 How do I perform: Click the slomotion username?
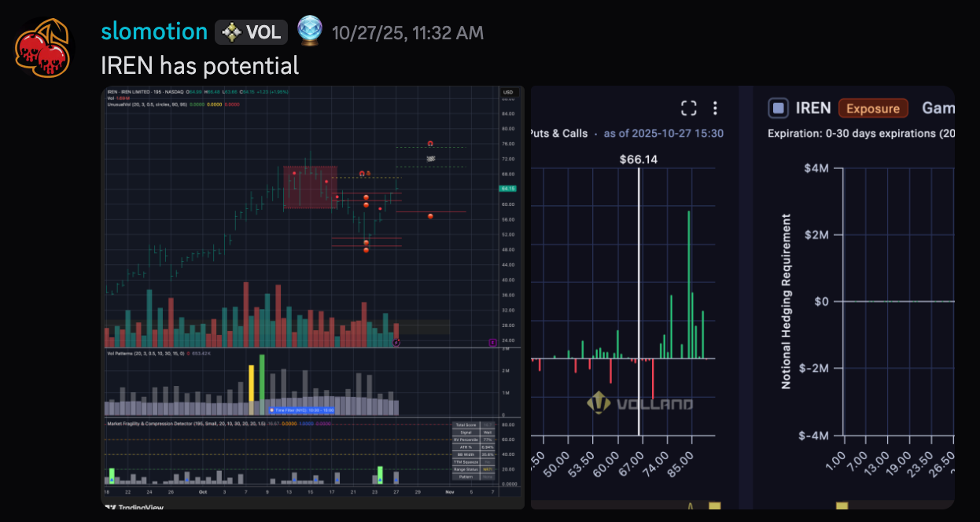pos(154,31)
